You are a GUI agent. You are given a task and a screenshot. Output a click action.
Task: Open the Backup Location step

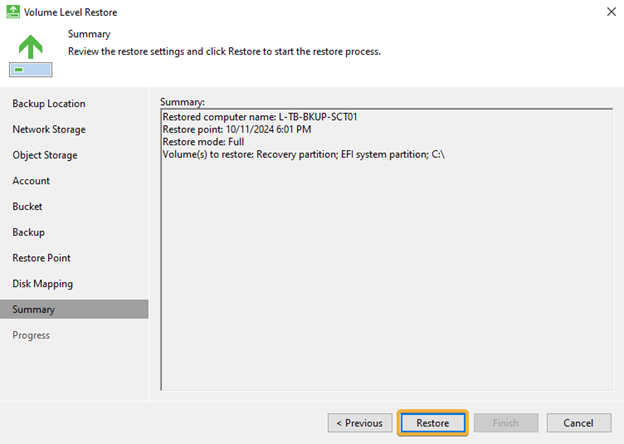49,103
